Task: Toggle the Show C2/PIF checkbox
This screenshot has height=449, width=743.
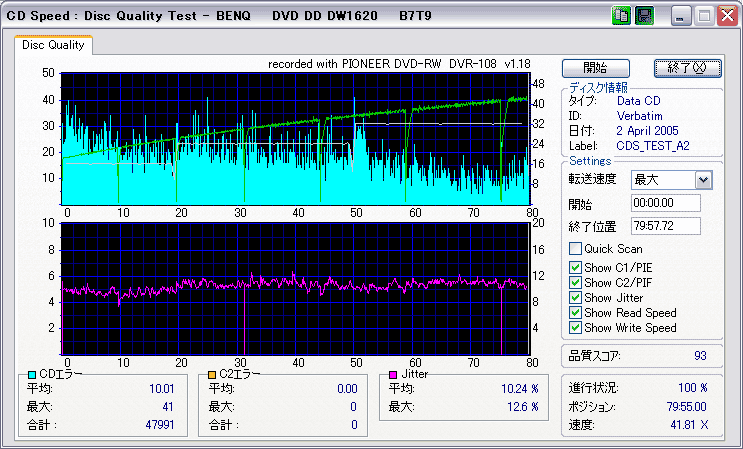Action: pos(575,283)
